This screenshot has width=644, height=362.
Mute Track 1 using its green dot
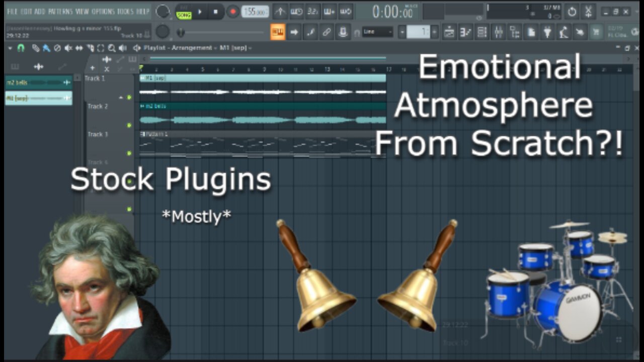click(129, 97)
